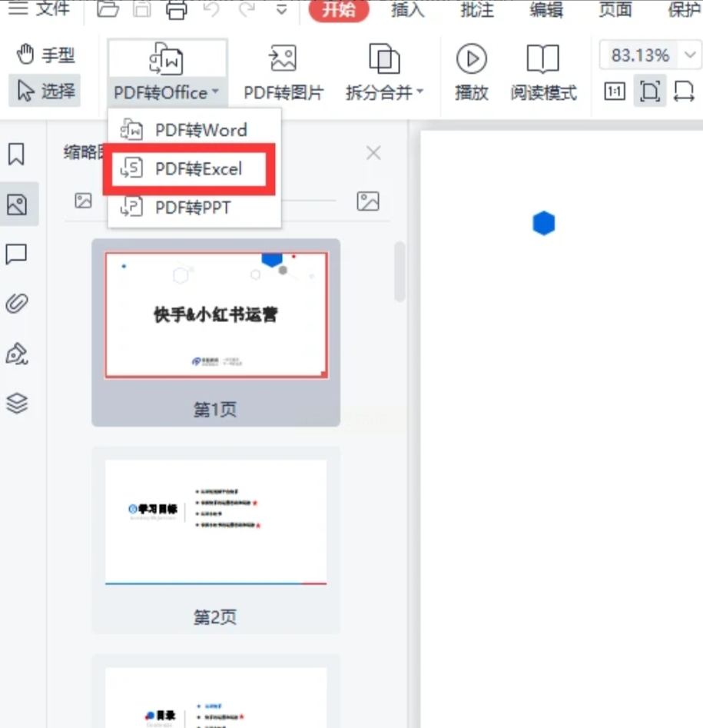Click the large thumbnail size icon

[x=368, y=201]
